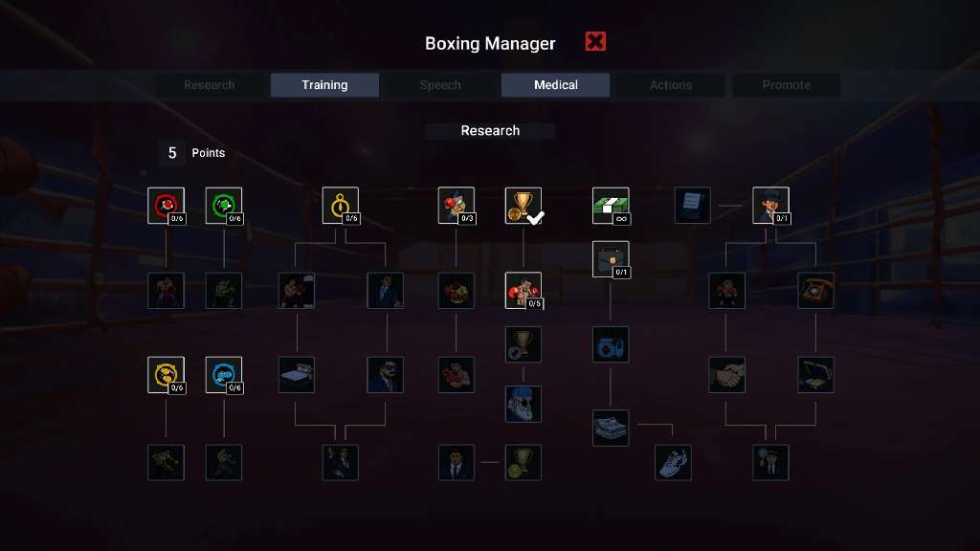This screenshot has height=551, width=980.
Task: Select the boxer trainer 0/3 node
Action: 457,206
